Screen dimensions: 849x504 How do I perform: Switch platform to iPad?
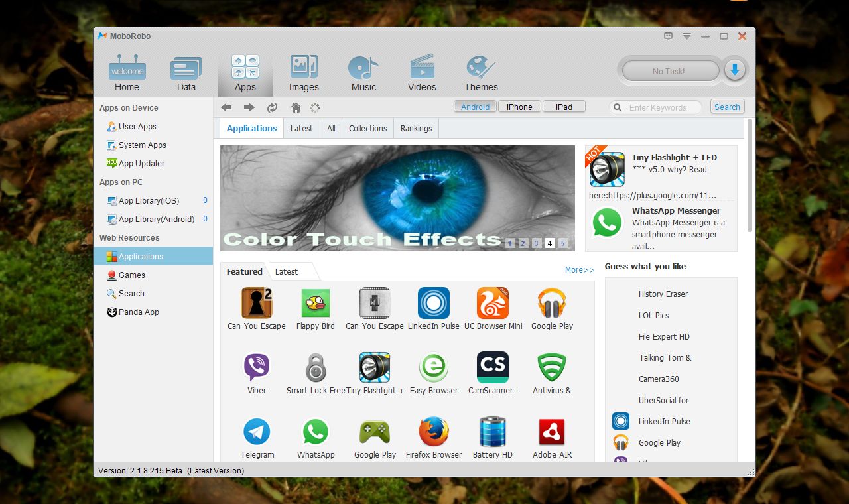coord(564,107)
